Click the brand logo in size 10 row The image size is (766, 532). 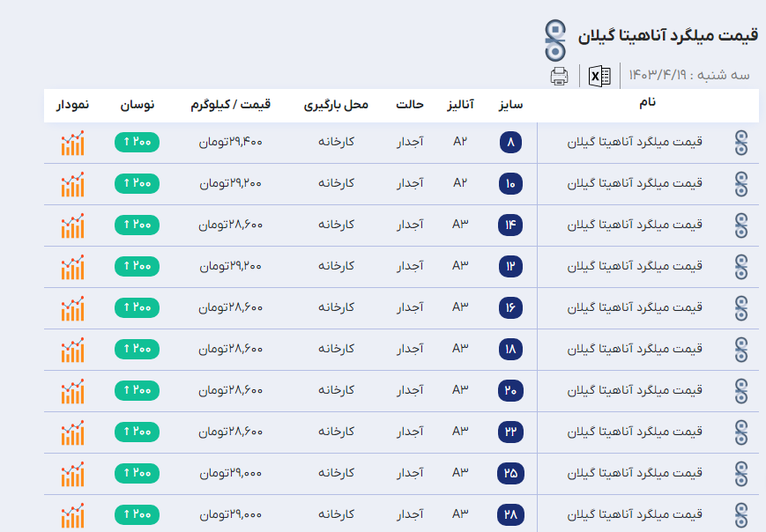tap(741, 184)
